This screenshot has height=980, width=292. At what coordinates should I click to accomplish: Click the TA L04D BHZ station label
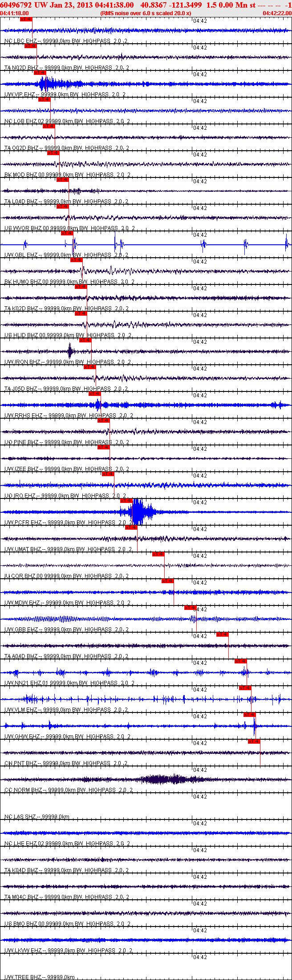(x=66, y=202)
